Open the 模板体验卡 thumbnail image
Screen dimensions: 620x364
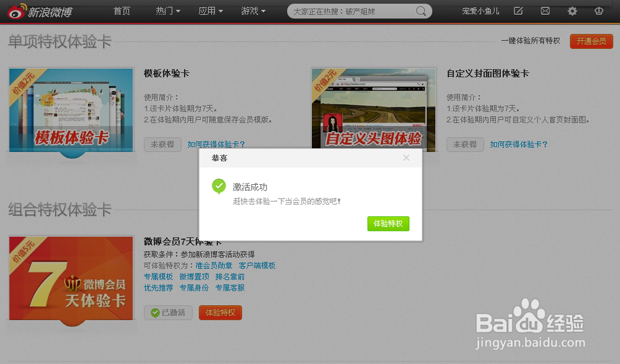(x=71, y=110)
